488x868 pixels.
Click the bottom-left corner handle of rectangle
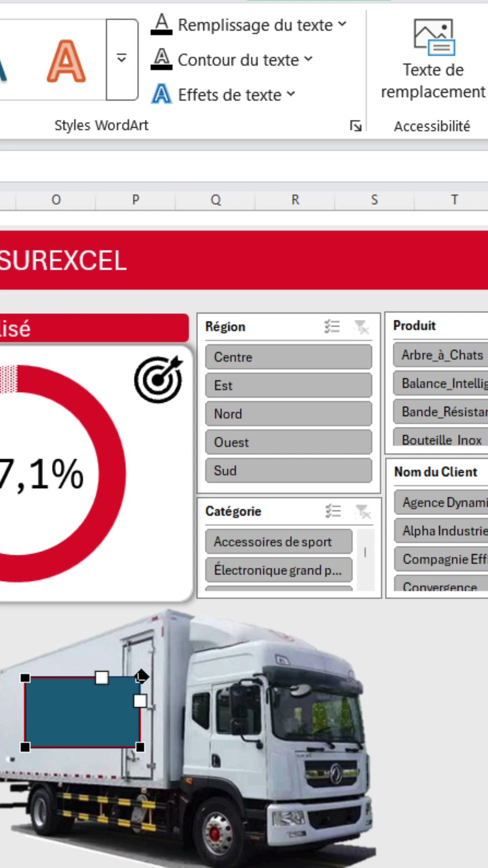25,747
